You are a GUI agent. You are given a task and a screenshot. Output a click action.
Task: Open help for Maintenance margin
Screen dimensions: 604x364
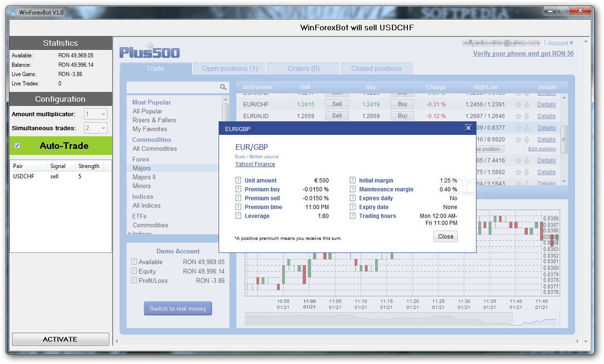coord(353,189)
